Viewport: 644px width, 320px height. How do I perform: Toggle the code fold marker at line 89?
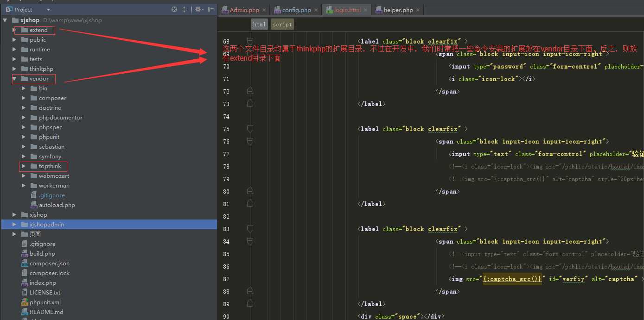click(x=250, y=304)
